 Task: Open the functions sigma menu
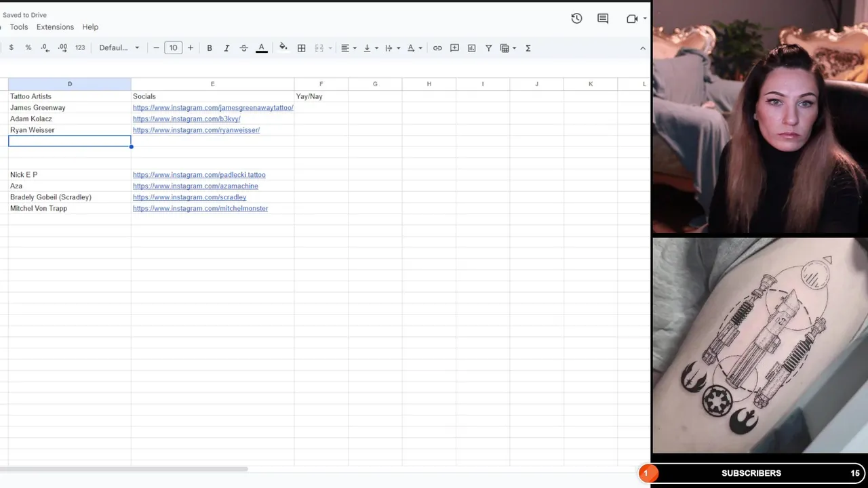(x=528, y=48)
